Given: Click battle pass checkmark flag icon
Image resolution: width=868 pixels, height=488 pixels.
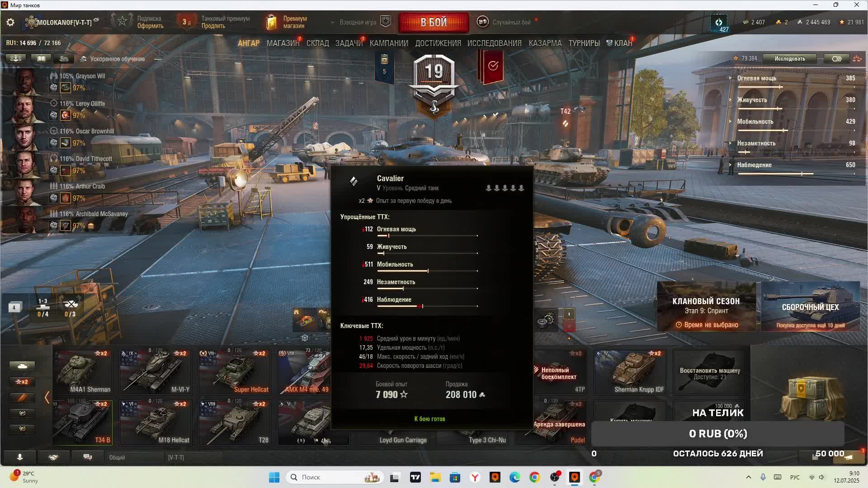Looking at the screenshot, I should point(493,66).
